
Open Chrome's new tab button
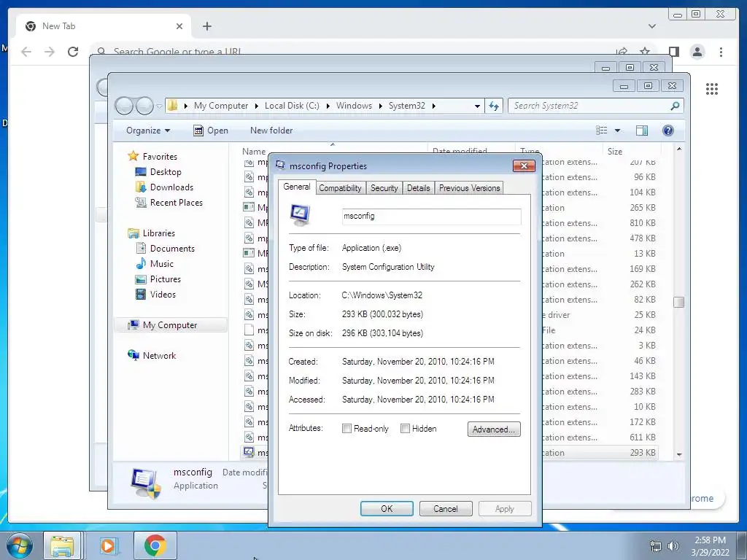pyautogui.click(x=206, y=26)
